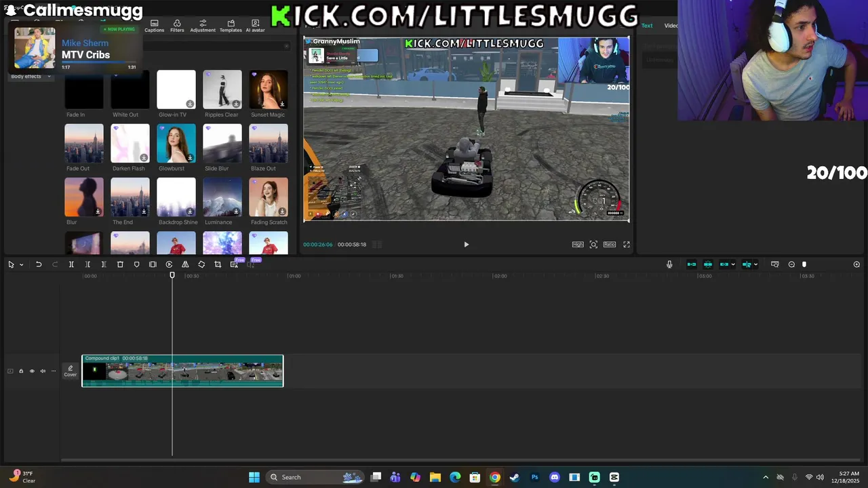Delete right of playhead tool
Image resolution: width=868 pixels, height=488 pixels.
point(104,264)
